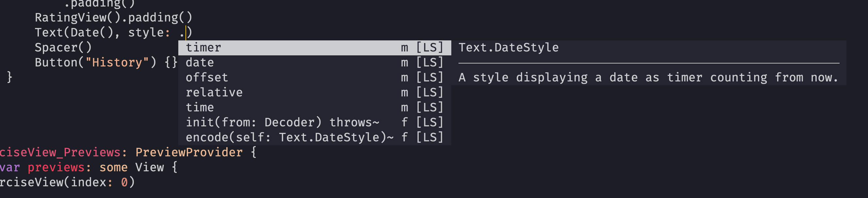Click the PreviewProvider type name

pyautogui.click(x=189, y=152)
